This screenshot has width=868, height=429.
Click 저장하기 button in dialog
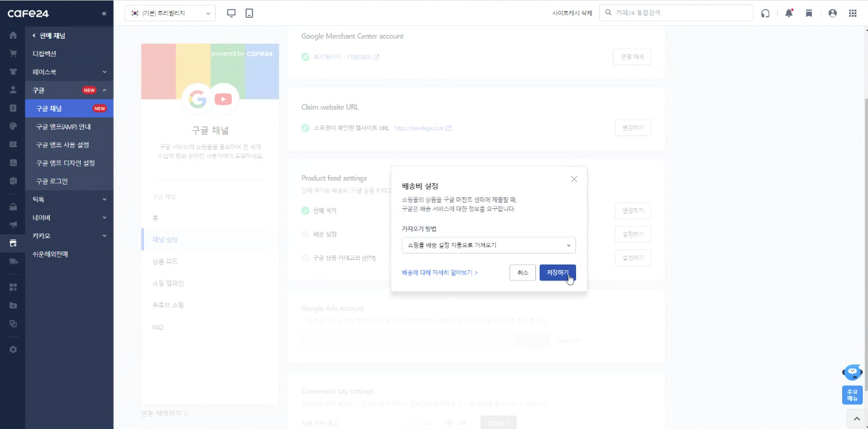tap(557, 273)
